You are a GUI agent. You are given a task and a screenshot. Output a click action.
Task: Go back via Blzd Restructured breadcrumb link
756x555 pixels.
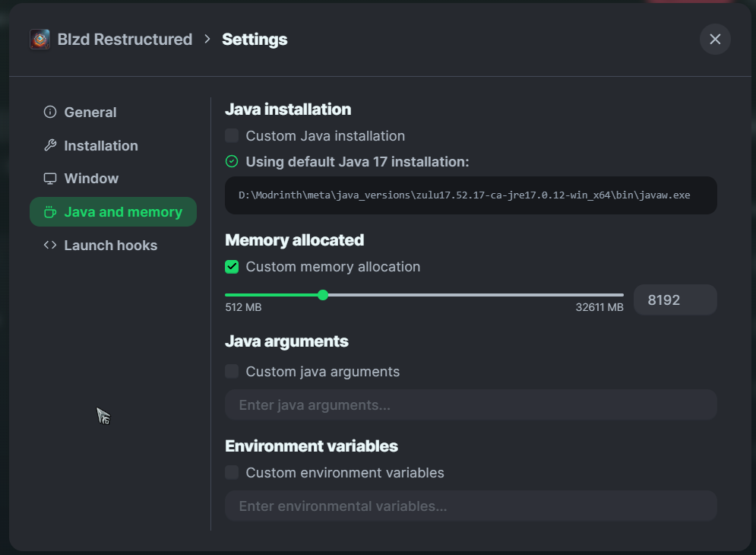pyautogui.click(x=125, y=40)
